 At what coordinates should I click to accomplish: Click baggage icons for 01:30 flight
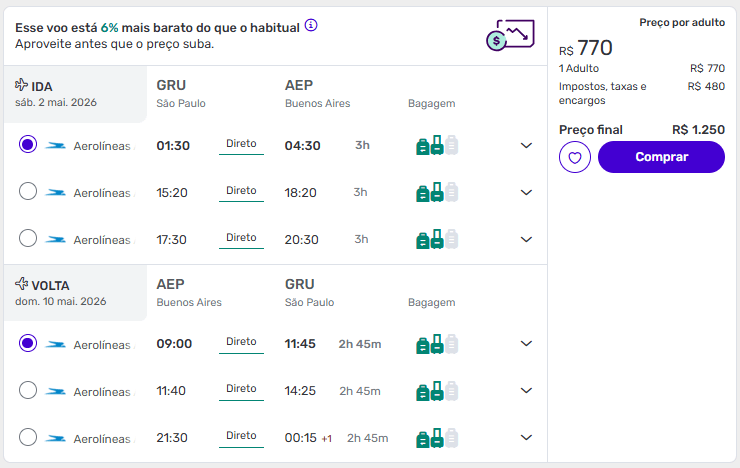(x=436, y=146)
